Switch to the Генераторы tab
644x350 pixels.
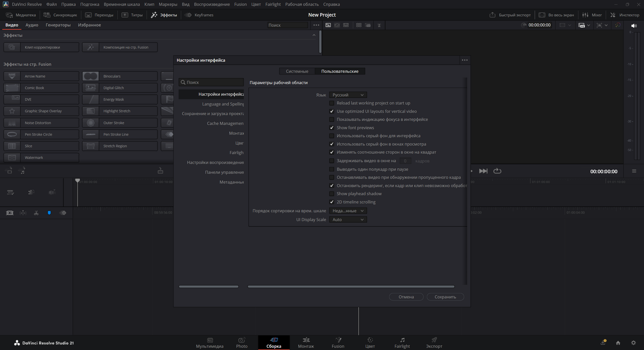(x=58, y=25)
